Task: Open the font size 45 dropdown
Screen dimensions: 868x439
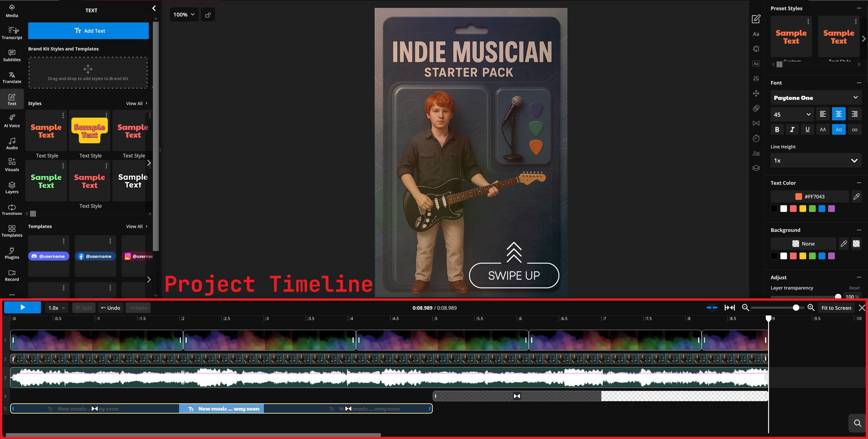Action: click(792, 115)
